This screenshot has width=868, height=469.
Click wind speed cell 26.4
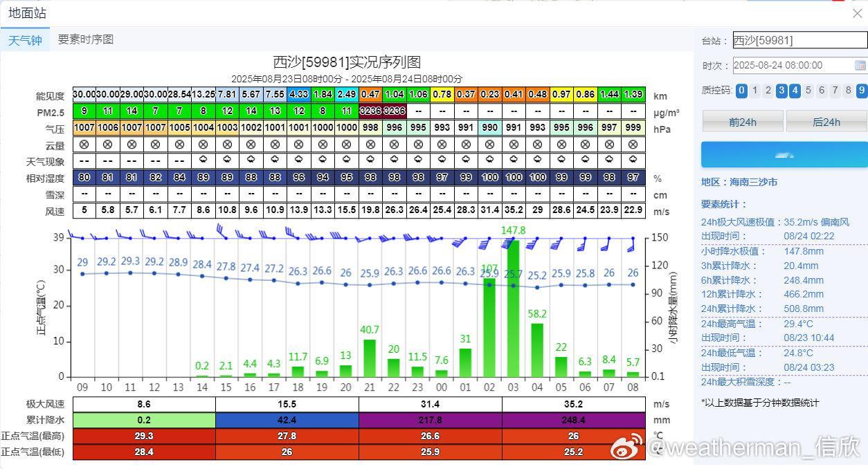click(x=418, y=210)
